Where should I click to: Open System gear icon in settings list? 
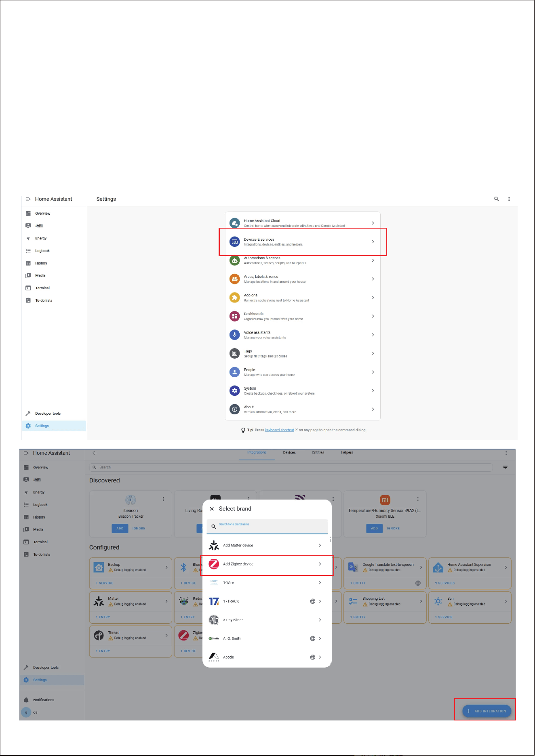[x=234, y=391]
